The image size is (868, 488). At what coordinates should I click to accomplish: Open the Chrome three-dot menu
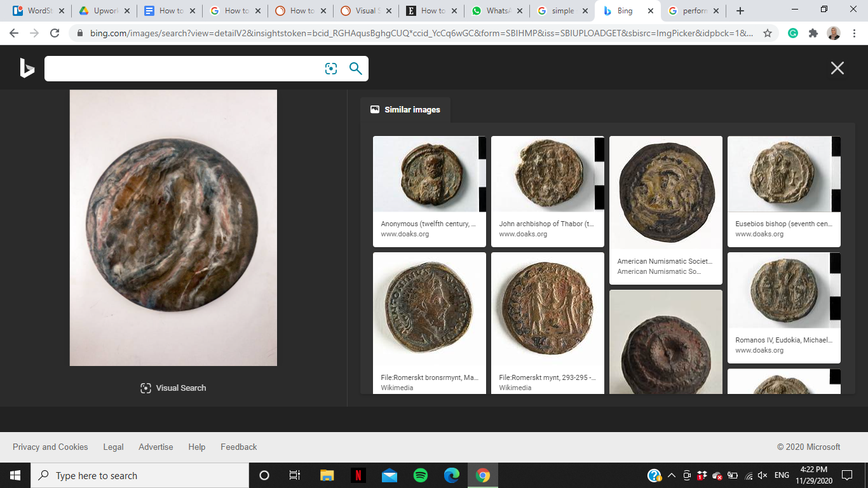coord(854,33)
